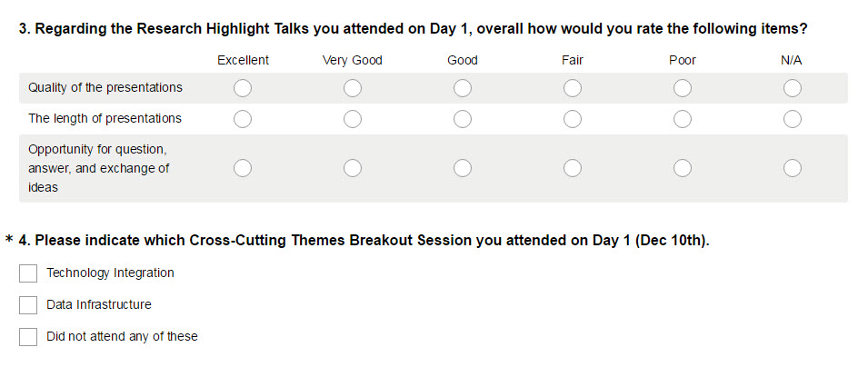
Task: Rate opportunity for question and answer as Excellent
Action: (243, 168)
